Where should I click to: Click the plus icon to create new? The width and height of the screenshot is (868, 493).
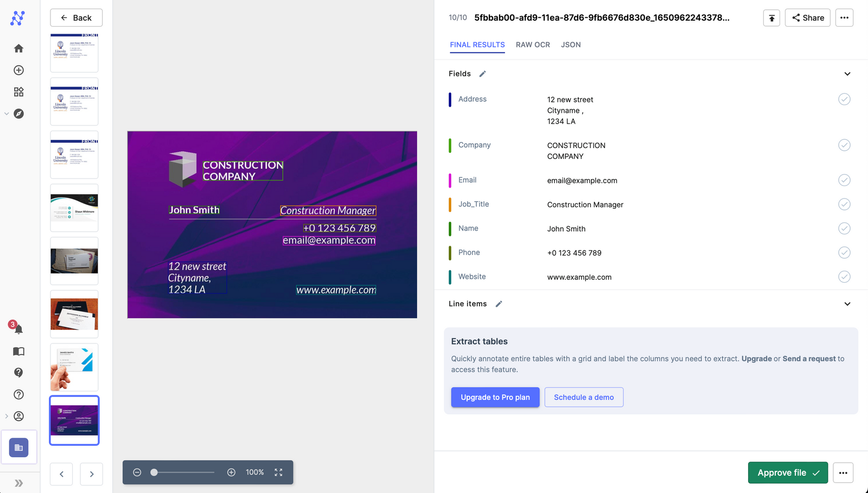(18, 70)
